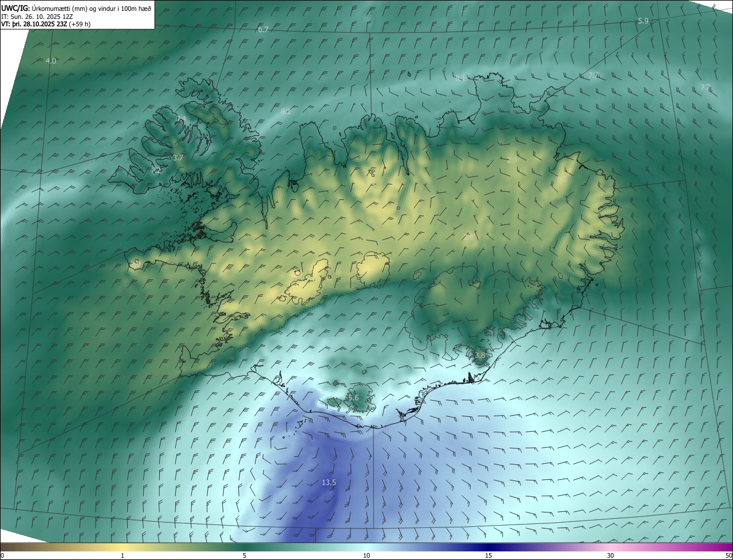Click the 15 tick on the color scale
Viewport: 733px width, 560px height.
click(488, 555)
